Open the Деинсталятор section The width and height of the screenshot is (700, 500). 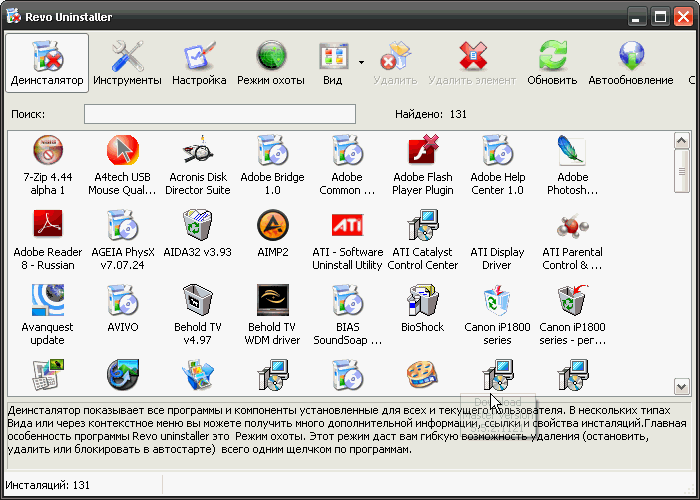[x=47, y=63]
